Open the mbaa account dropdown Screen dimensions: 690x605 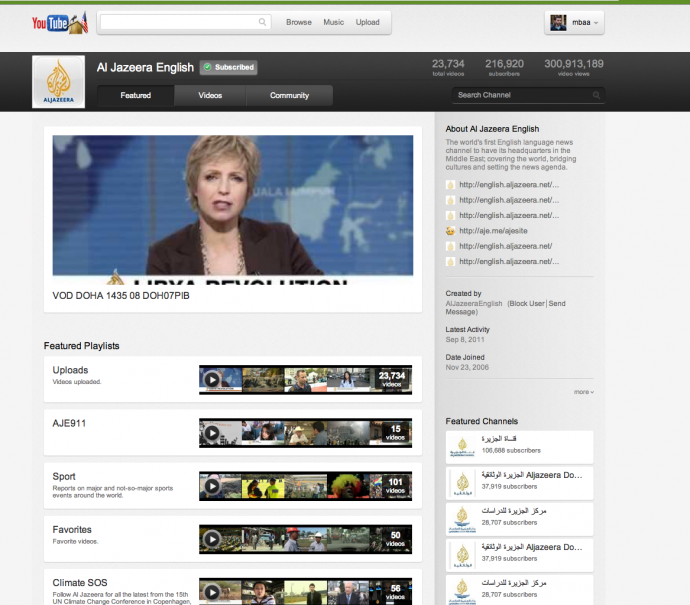tap(574, 22)
